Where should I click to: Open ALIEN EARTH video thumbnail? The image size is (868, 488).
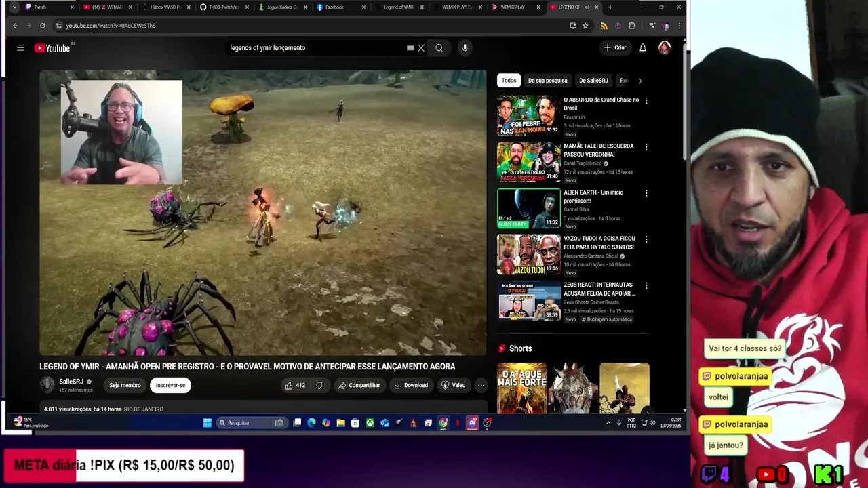click(x=529, y=208)
